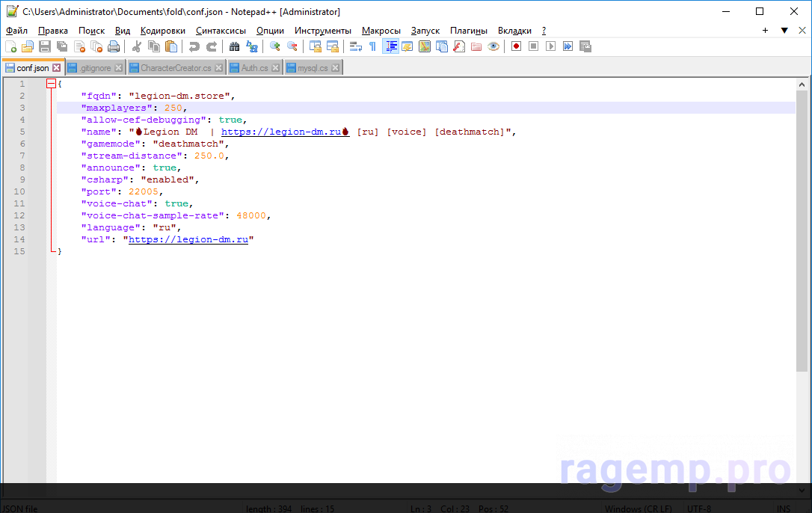Toggle synchronized horizontal scrolling
Image resolution: width=812 pixels, height=513 pixels.
coord(333,46)
